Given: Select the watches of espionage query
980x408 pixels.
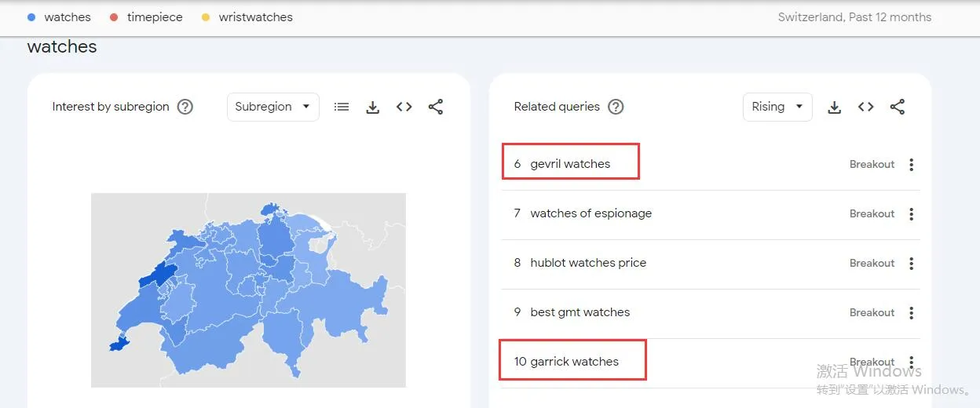Looking at the screenshot, I should pyautogui.click(x=591, y=213).
